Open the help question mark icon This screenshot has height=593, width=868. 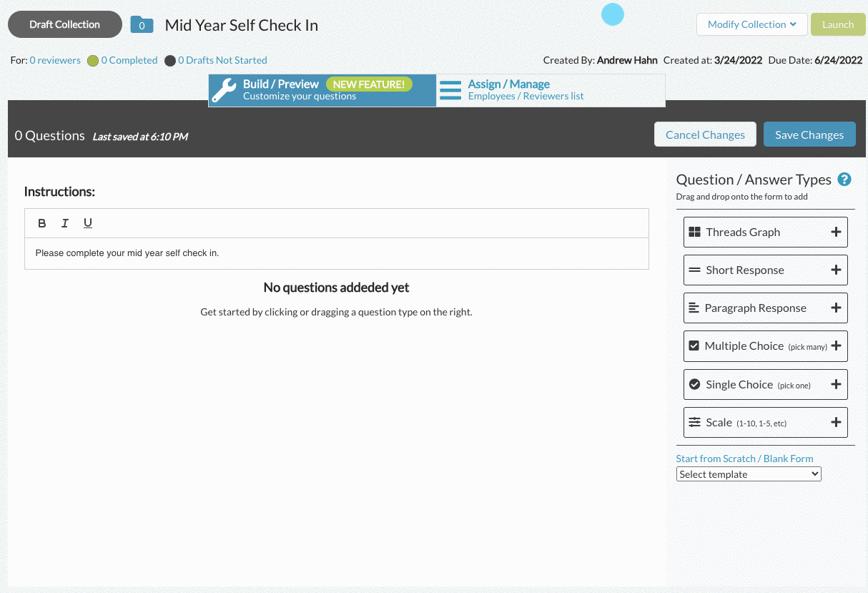point(844,180)
